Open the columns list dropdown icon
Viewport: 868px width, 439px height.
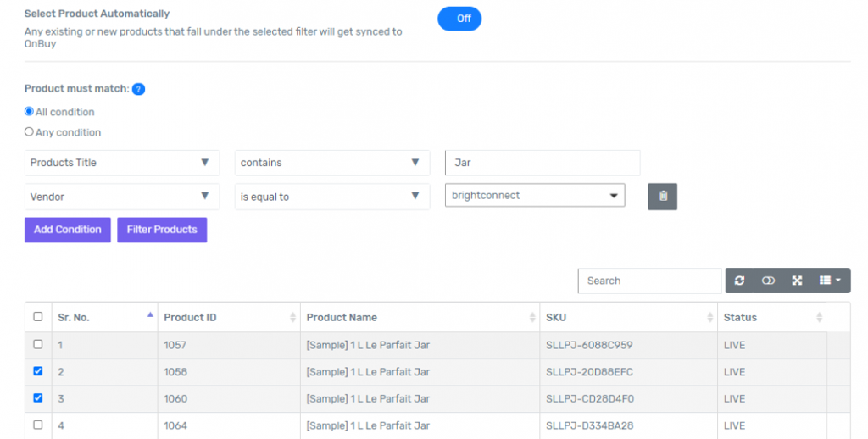pyautogui.click(x=830, y=281)
